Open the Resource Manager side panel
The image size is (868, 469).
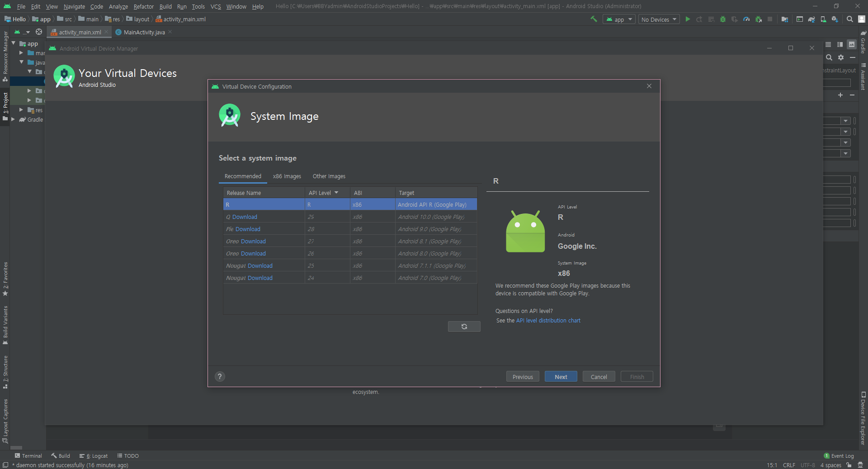(x=5, y=56)
